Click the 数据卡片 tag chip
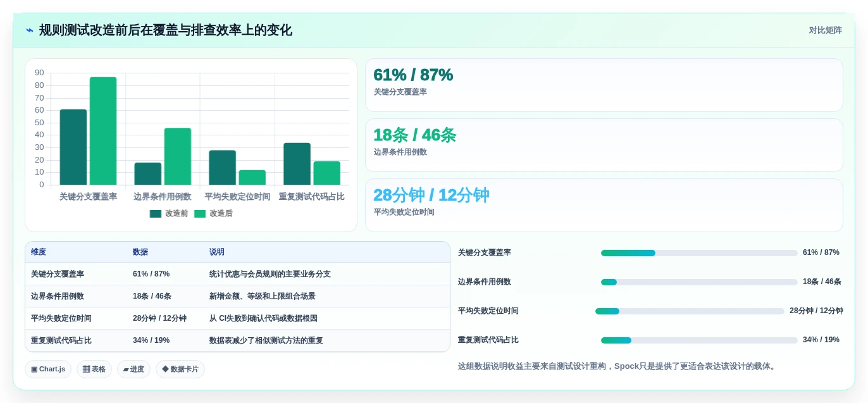The height and width of the screenshot is (403, 868). click(180, 369)
